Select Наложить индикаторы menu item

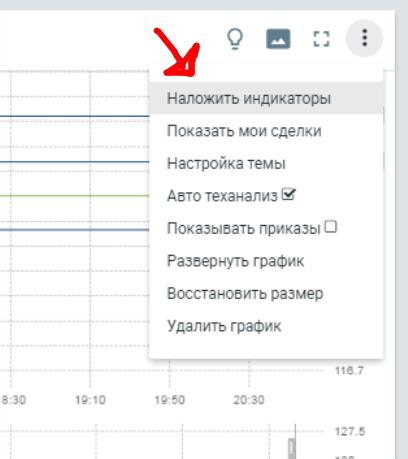point(266,98)
